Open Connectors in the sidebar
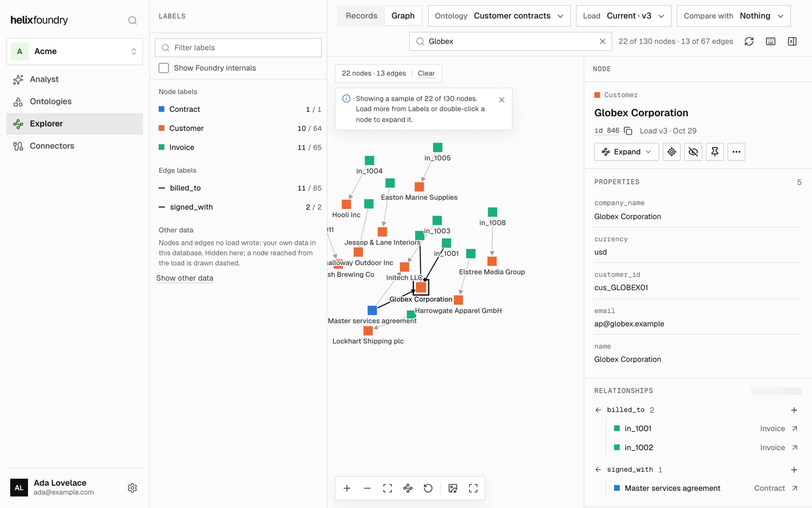This screenshot has height=508, width=812. point(75,146)
